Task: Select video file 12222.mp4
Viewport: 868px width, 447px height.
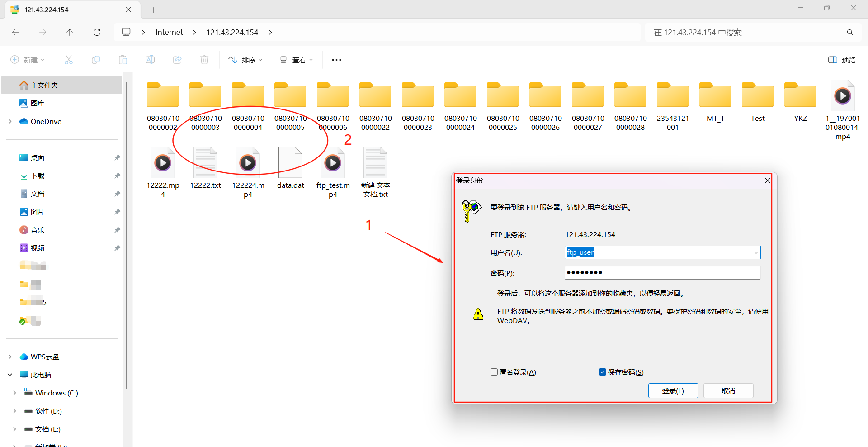Action: [x=163, y=173]
